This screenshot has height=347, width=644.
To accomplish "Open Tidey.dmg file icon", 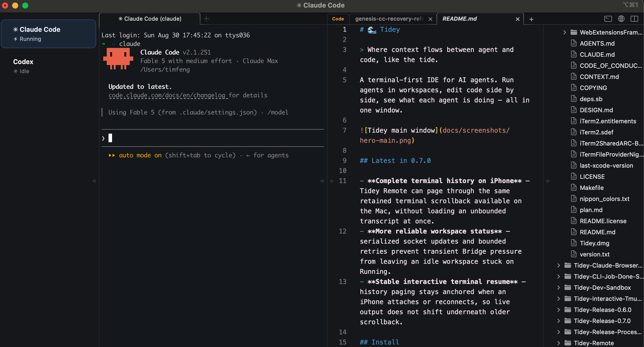I will tap(574, 243).
